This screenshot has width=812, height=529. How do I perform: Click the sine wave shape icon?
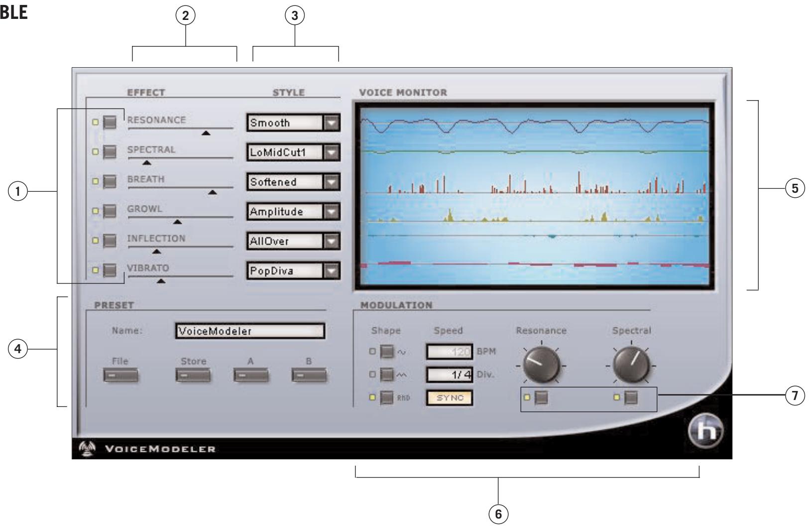(x=402, y=352)
